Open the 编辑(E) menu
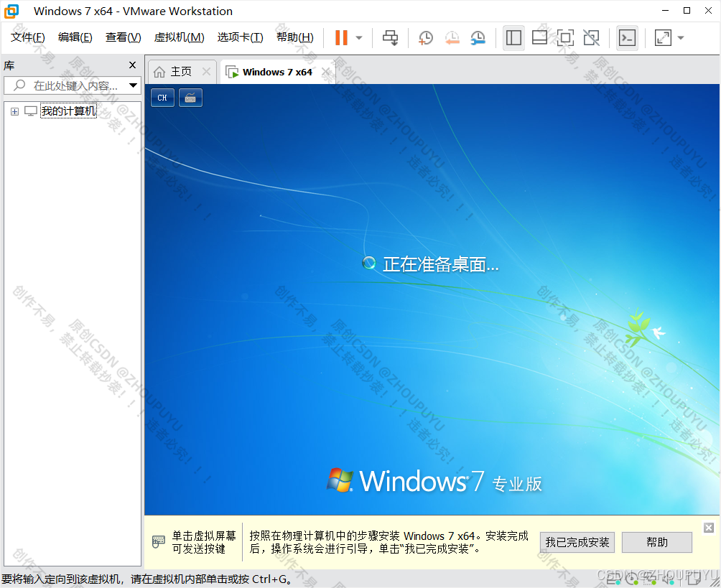Image resolution: width=721 pixels, height=588 pixels. coord(75,37)
